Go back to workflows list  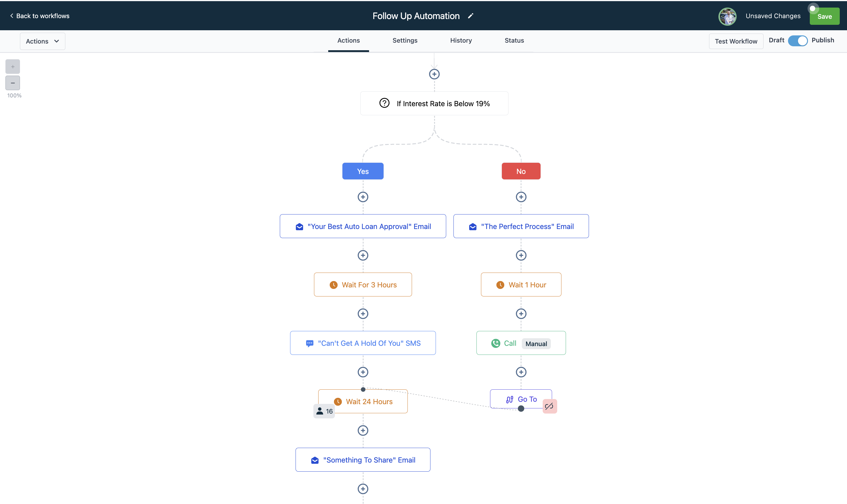coord(39,16)
